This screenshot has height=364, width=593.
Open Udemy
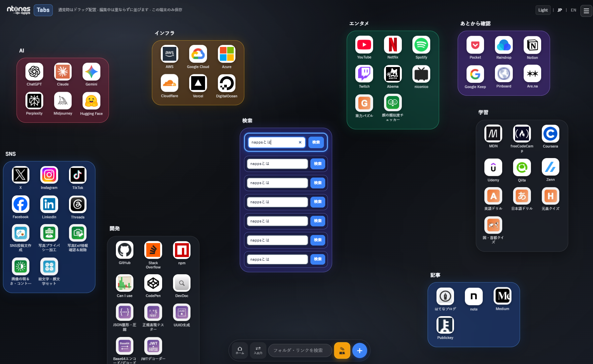pyautogui.click(x=493, y=167)
